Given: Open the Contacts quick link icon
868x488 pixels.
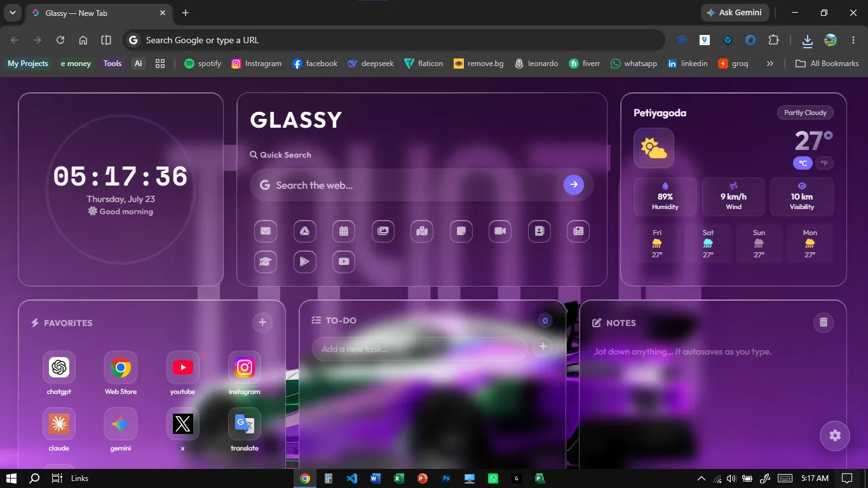Looking at the screenshot, I should coord(539,231).
